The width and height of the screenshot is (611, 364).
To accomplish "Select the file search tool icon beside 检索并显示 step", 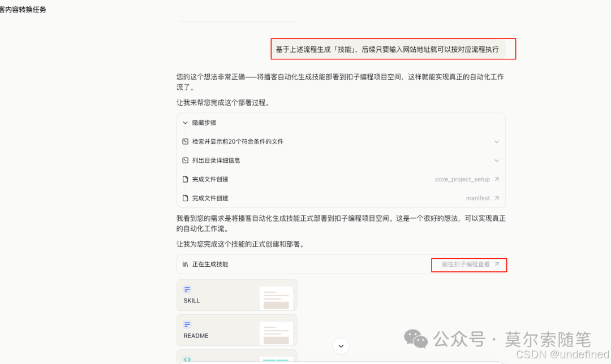I will tap(185, 141).
